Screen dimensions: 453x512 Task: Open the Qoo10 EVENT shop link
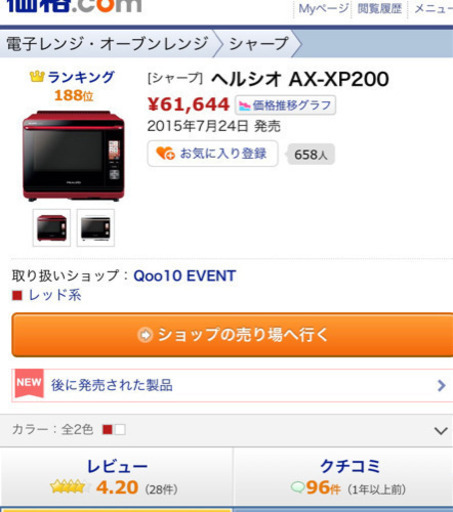pos(185,276)
